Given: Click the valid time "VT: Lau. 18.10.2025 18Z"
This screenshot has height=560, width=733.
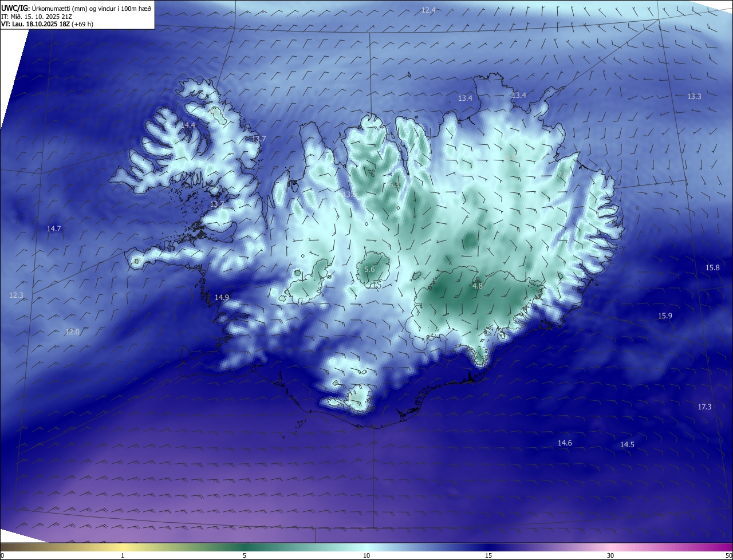Looking at the screenshot, I should pyautogui.click(x=36, y=24).
